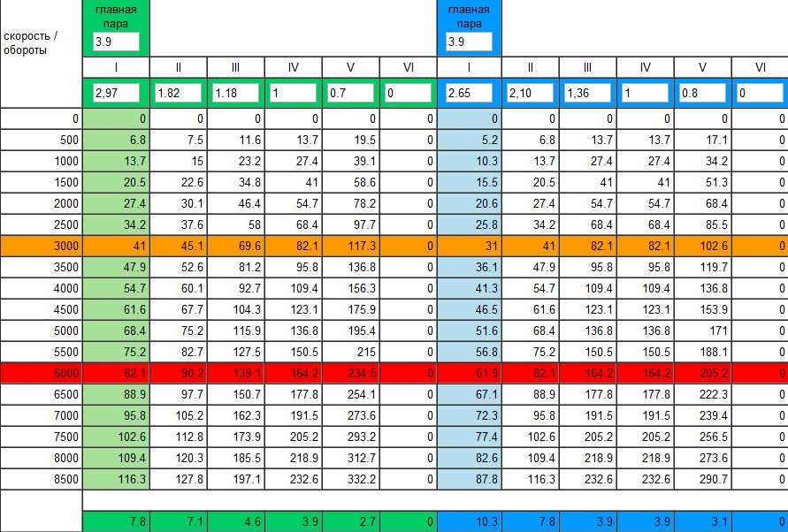Select green bottom cell with value 4.6
The image size is (788, 532).
click(x=236, y=522)
